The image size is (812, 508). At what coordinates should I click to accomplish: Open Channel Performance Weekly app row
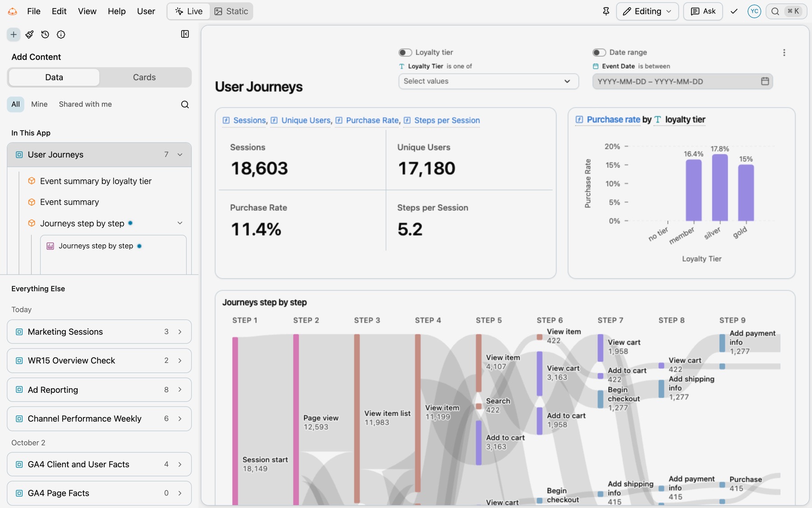coord(99,419)
